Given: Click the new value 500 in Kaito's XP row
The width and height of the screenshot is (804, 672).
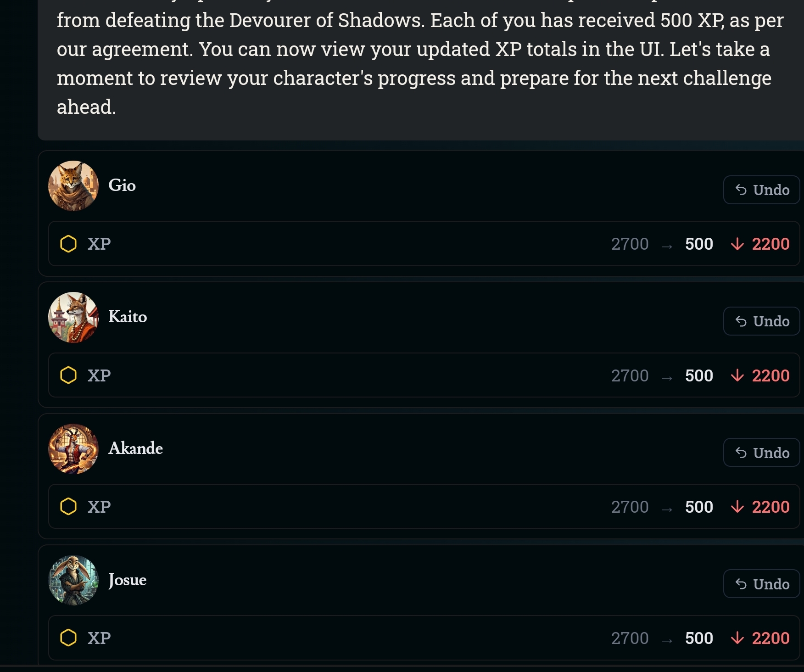Looking at the screenshot, I should 699,375.
